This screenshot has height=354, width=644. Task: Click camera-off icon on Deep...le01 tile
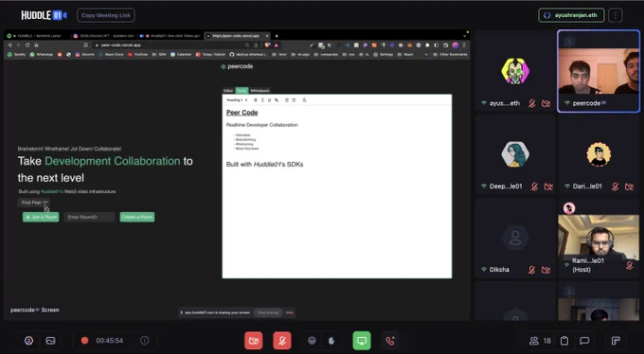click(x=548, y=186)
